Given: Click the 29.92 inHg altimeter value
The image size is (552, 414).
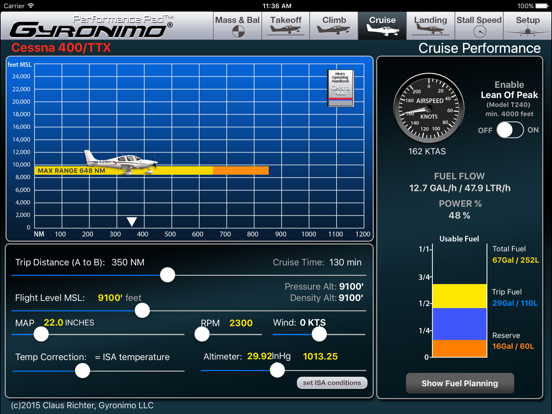Looking at the screenshot, I should (269, 356).
